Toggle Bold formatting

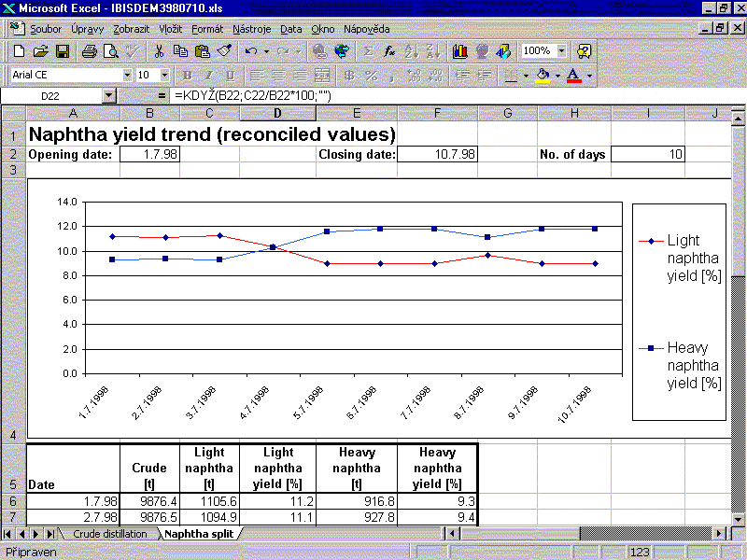(187, 75)
